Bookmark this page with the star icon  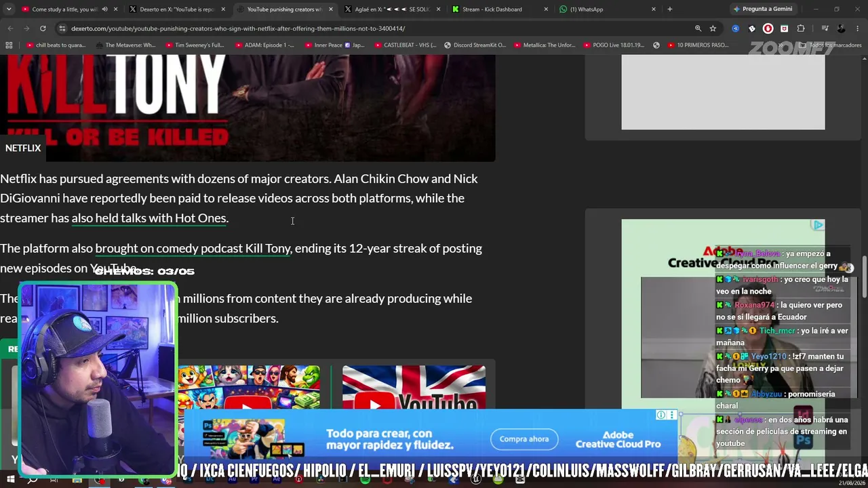(x=713, y=28)
